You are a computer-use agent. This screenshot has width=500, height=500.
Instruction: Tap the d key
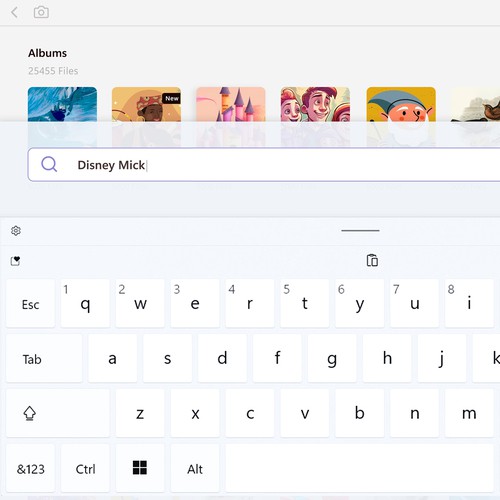coord(222,358)
